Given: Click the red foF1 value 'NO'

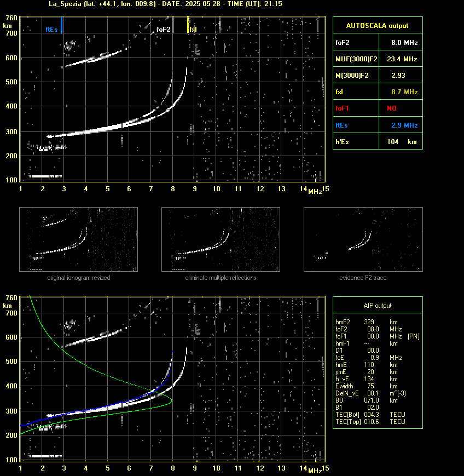Looking at the screenshot, I should pyautogui.click(x=392, y=108).
